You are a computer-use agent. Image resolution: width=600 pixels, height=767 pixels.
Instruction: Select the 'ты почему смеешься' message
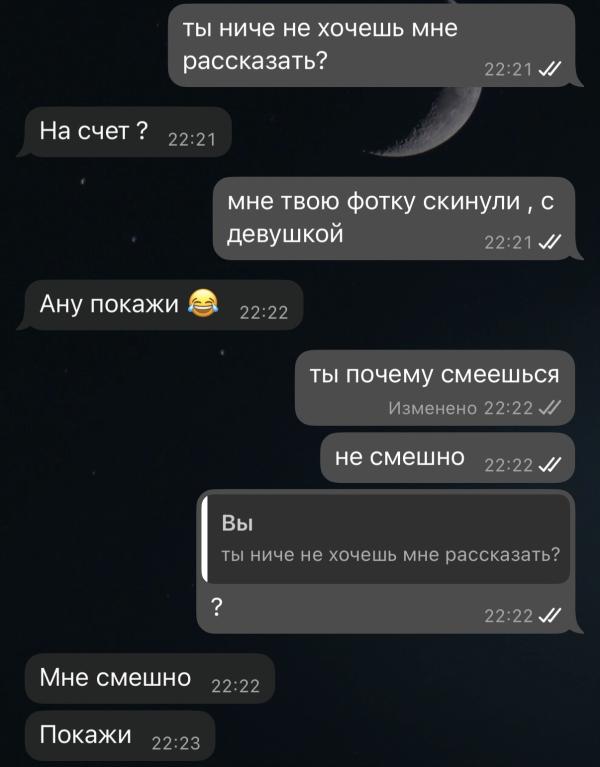pyautogui.click(x=435, y=387)
